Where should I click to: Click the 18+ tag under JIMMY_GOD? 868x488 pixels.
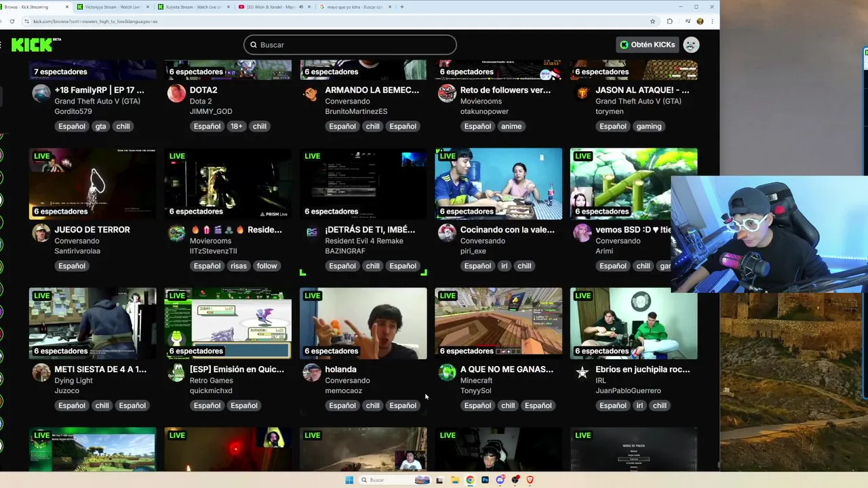pyautogui.click(x=236, y=126)
